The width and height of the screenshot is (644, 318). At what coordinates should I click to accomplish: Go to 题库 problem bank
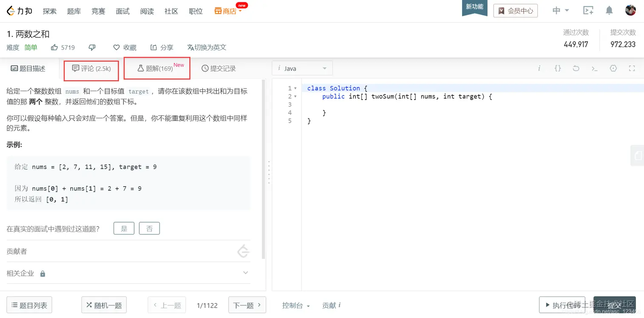click(x=74, y=11)
